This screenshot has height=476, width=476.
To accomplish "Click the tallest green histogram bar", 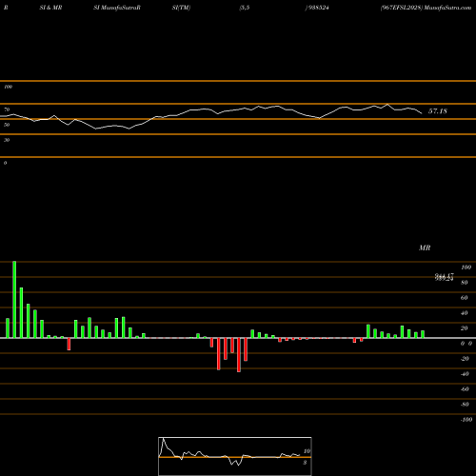I will click(x=14, y=300).
